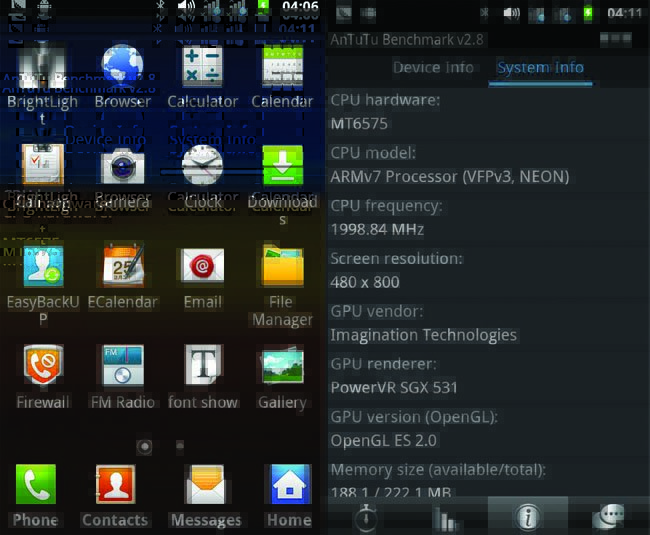Open the BrightLight app

pos(41,65)
